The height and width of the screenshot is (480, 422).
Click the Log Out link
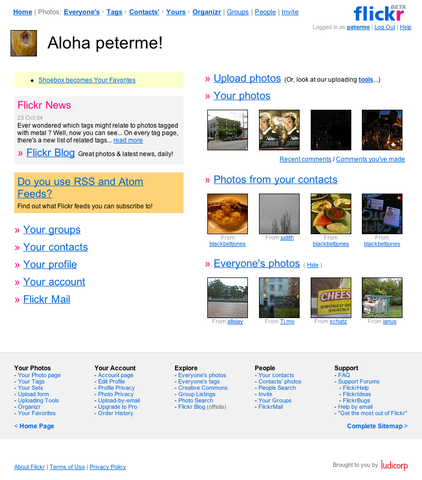pyautogui.click(x=385, y=27)
